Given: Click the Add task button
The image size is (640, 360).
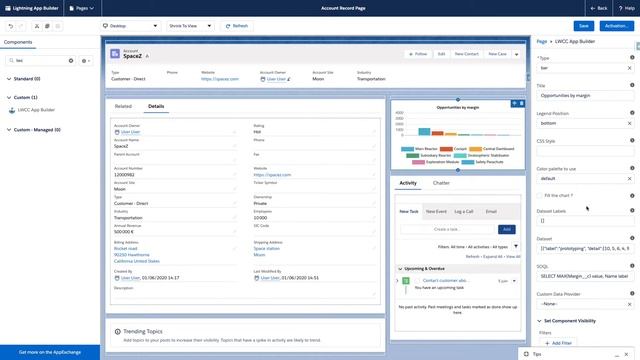Looking at the screenshot, I should tap(507, 229).
